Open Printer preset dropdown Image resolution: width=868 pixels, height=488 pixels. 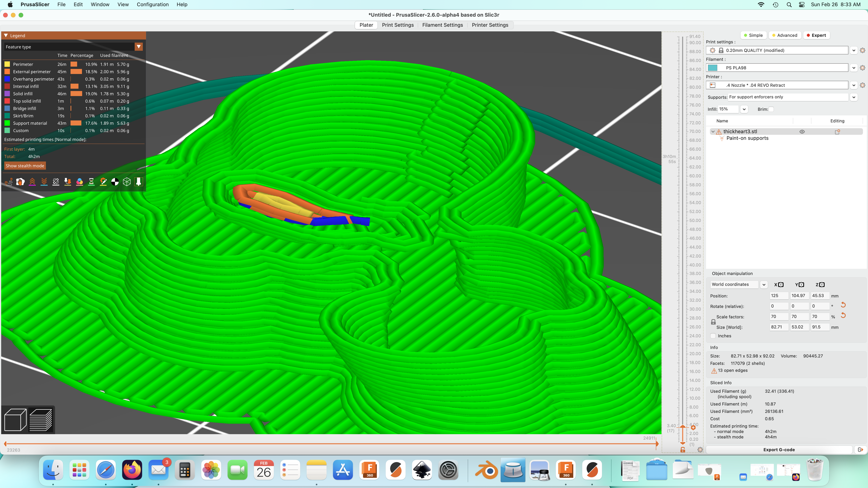[853, 85]
